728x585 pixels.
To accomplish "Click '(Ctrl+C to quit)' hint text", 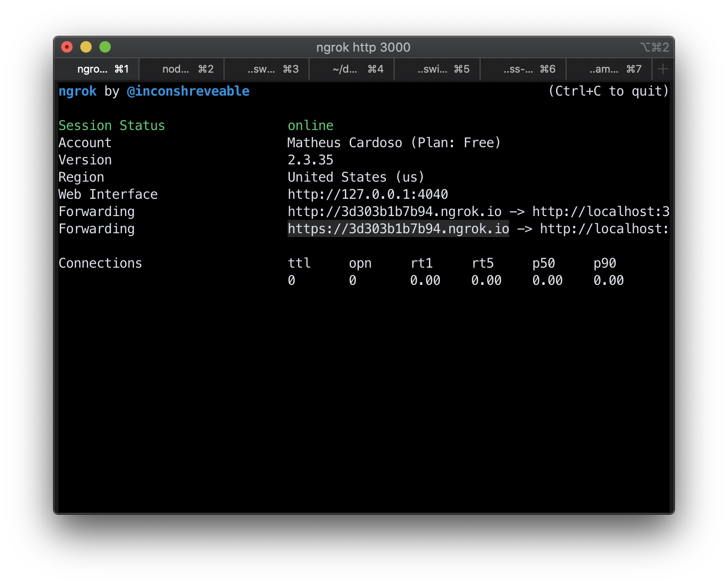I will tap(609, 91).
